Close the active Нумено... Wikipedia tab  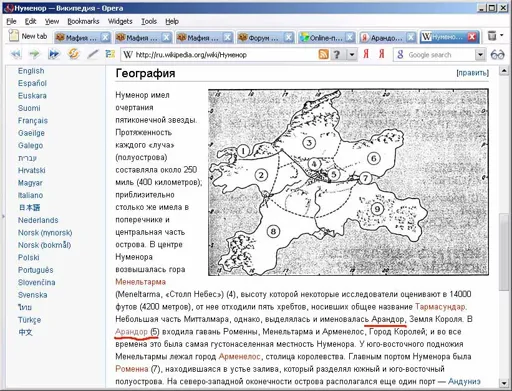472,37
